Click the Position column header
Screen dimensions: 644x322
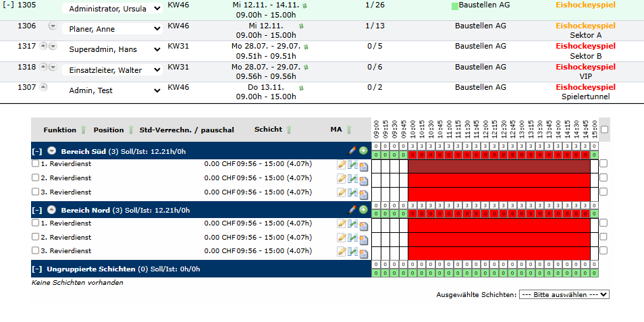click(x=109, y=130)
